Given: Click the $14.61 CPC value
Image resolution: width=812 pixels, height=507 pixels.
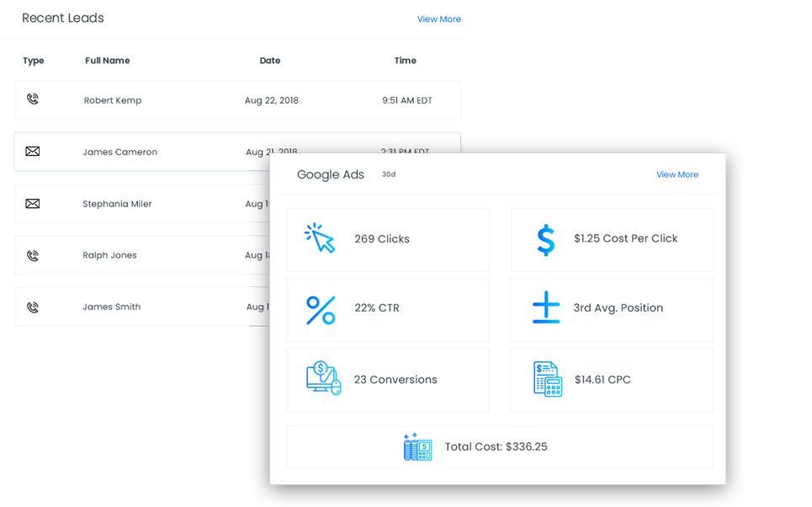Looking at the screenshot, I should point(602,380).
